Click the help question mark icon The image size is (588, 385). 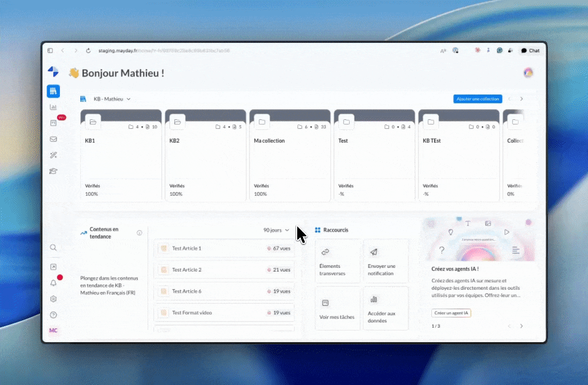(53, 315)
